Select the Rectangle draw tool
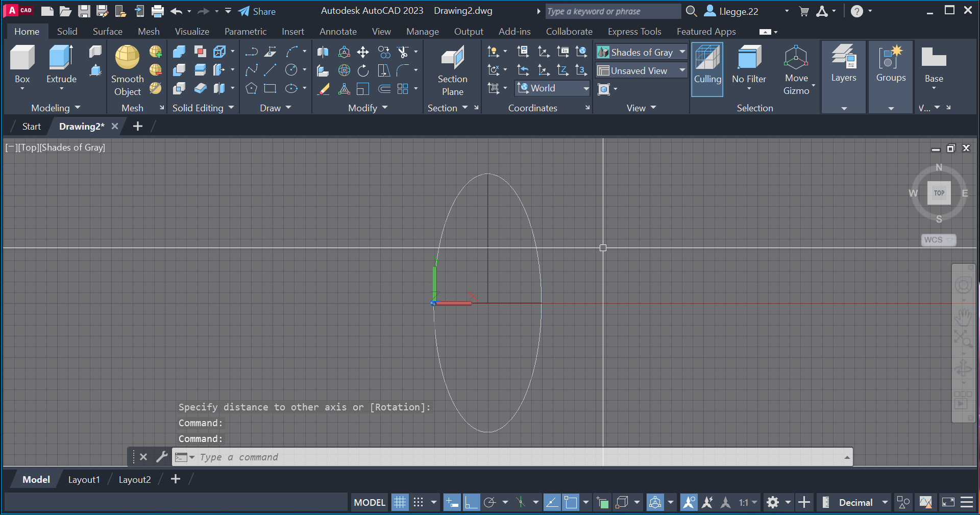This screenshot has height=515, width=980. [x=270, y=88]
